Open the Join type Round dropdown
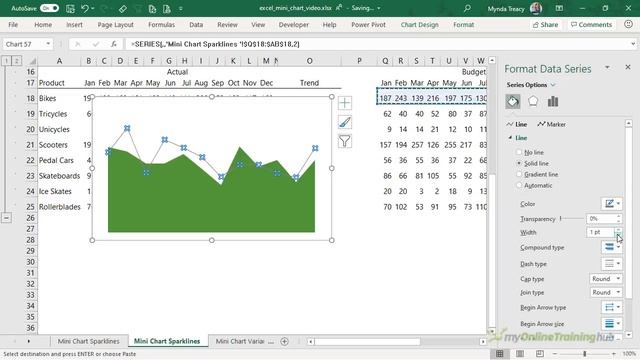Screen dimensions: 640x360 pos(606,292)
